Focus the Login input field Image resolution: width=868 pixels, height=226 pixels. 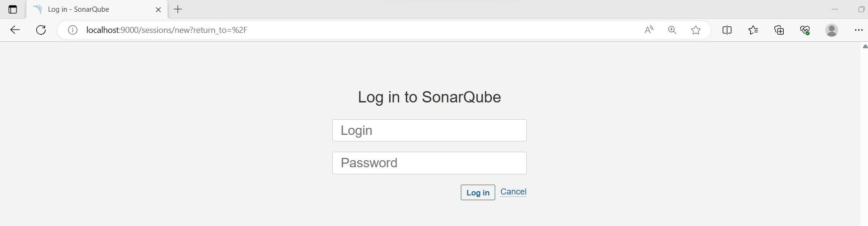click(429, 130)
